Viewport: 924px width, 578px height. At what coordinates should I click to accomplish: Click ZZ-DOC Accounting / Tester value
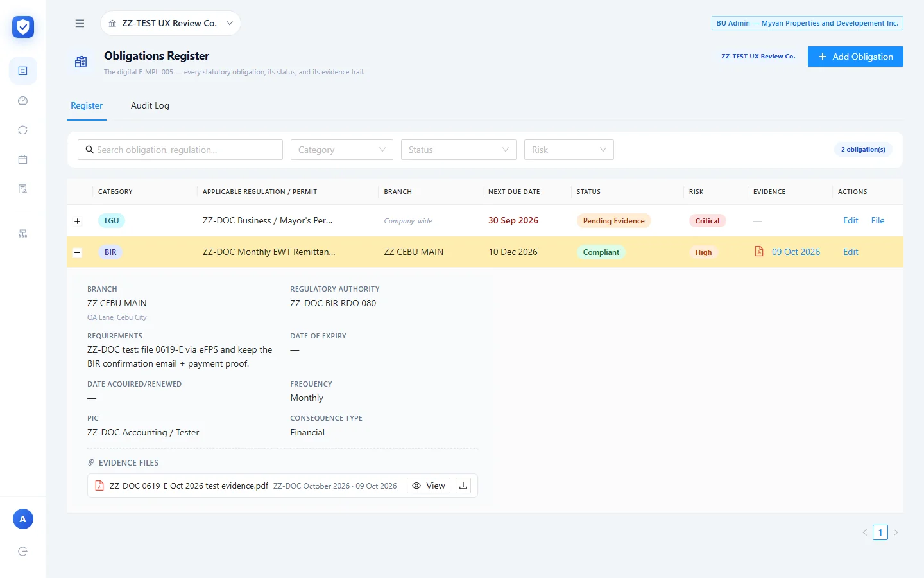(x=143, y=432)
